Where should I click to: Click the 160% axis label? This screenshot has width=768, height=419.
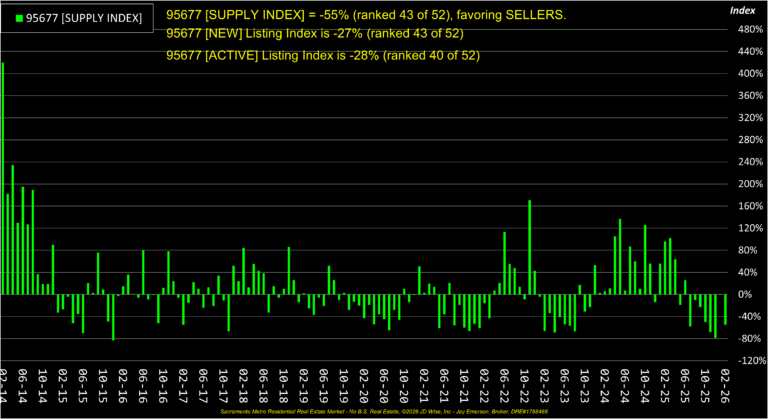750,206
